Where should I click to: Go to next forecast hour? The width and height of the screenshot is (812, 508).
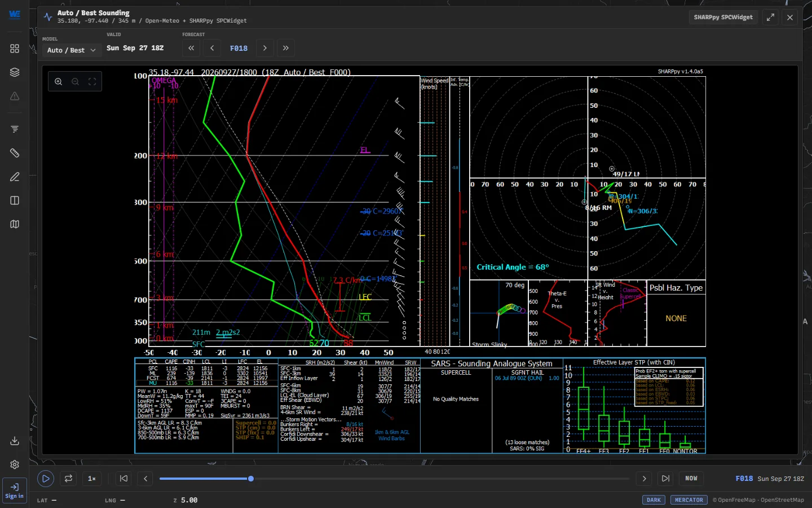click(265, 49)
